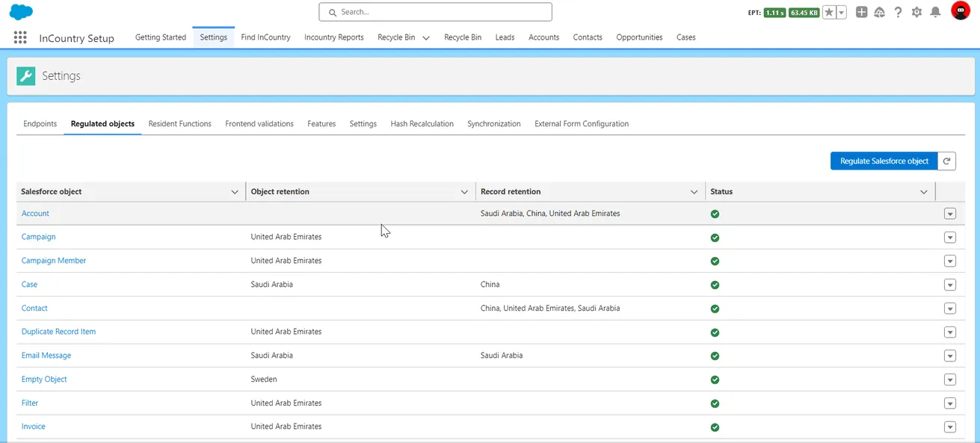Click the user profile avatar
The height and width of the screenshot is (443, 980).
pos(960,11)
